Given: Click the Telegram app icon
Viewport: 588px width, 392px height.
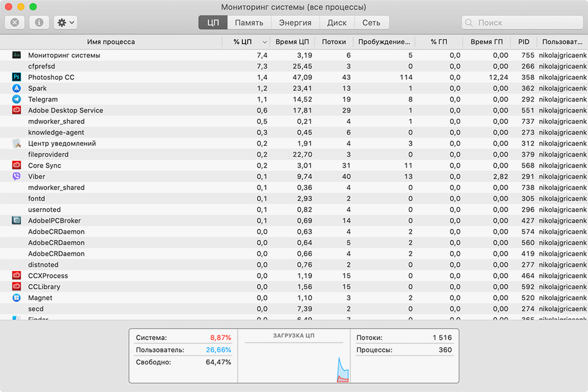Looking at the screenshot, I should (17, 99).
